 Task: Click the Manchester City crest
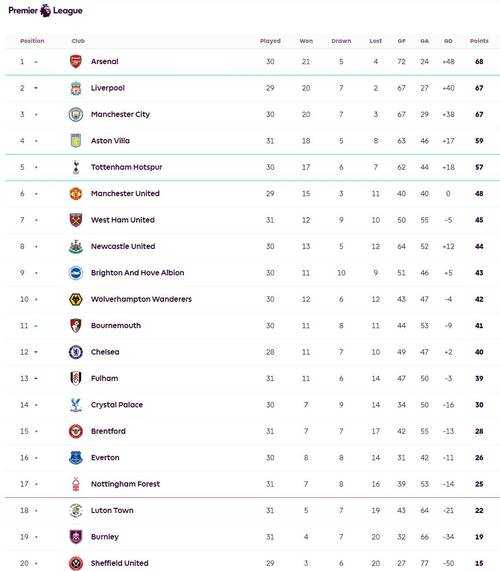coord(76,114)
